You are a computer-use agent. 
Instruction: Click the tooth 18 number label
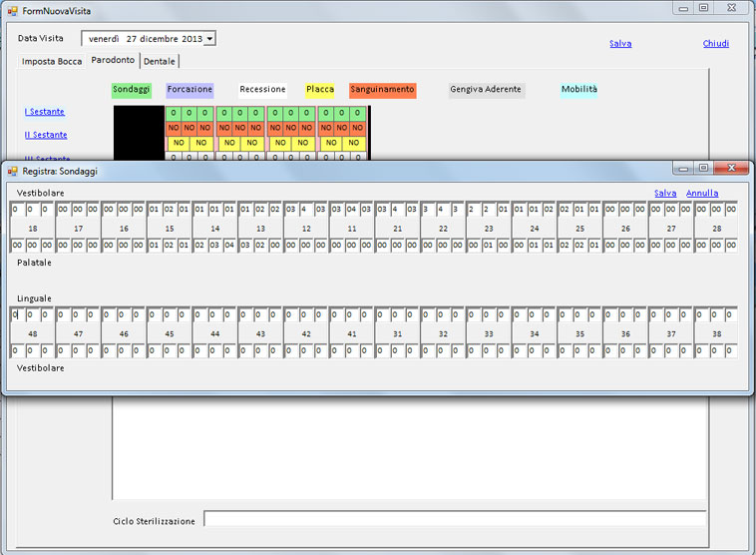(33, 229)
